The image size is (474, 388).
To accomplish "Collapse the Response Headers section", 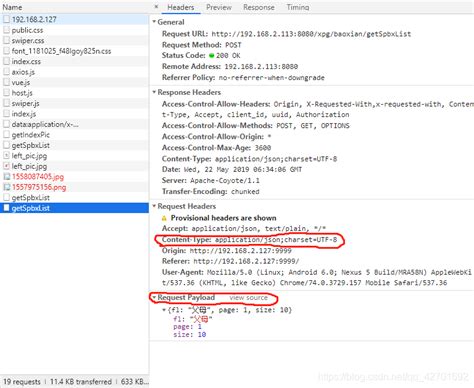I will [x=154, y=92].
